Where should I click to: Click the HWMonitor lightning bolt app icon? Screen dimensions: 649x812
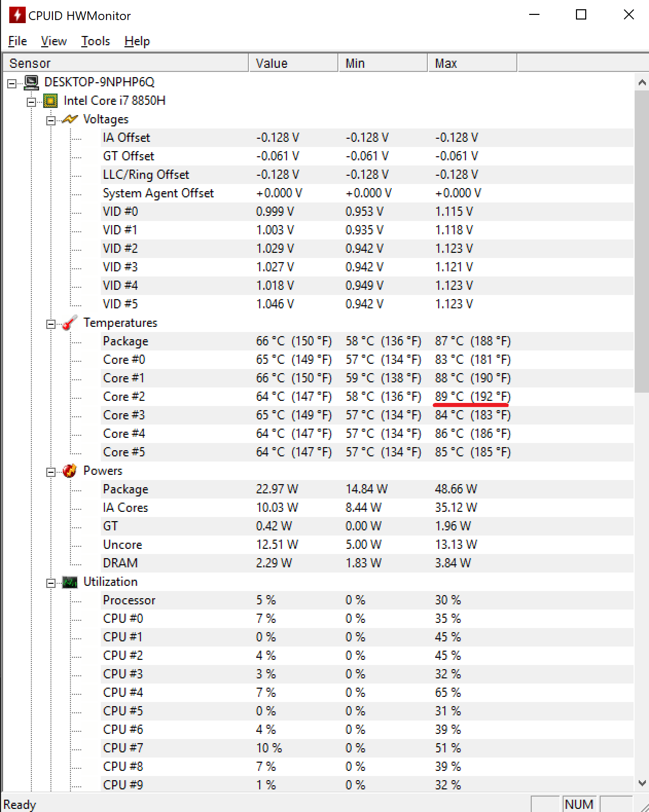click(16, 15)
